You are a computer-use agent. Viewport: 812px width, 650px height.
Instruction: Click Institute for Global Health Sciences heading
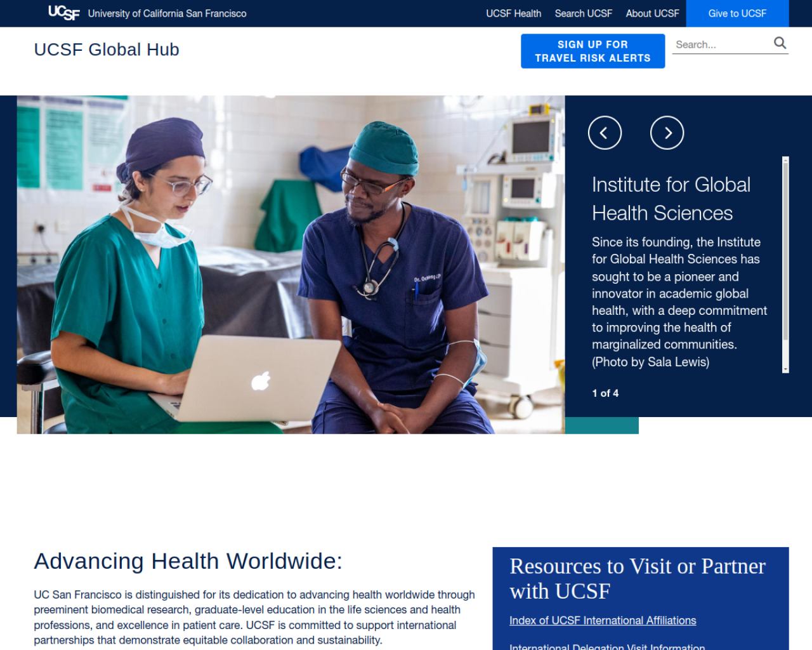pyautogui.click(x=671, y=199)
